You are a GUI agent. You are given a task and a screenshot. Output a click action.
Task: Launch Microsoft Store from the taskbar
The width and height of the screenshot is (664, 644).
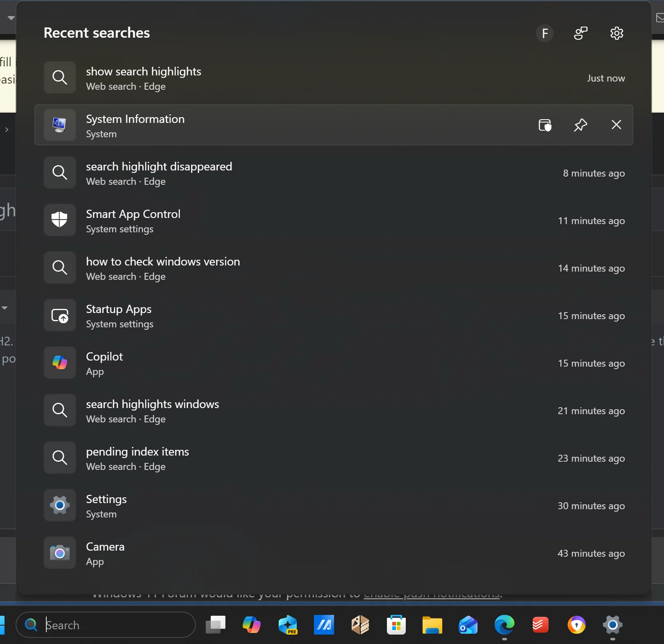tap(396, 625)
